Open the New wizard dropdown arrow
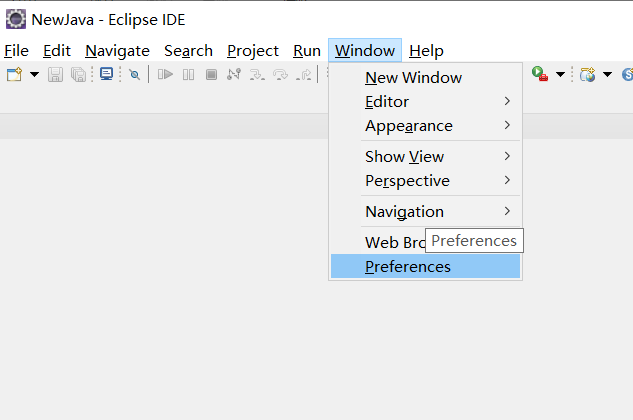Screen dimensions: 633x420 pyautogui.click(x=34, y=74)
